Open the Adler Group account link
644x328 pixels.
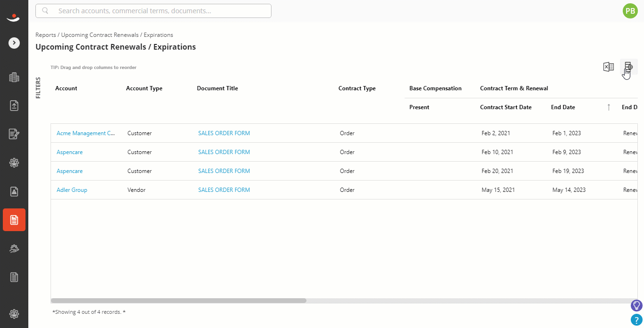pyautogui.click(x=72, y=190)
